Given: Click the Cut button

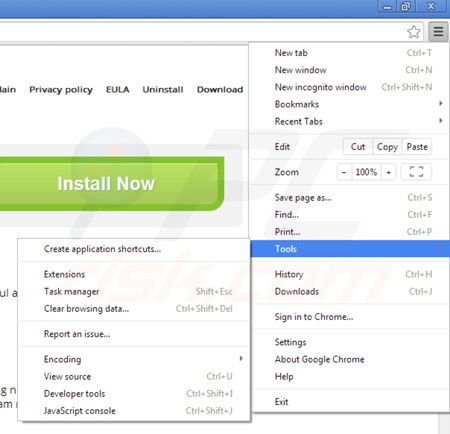Looking at the screenshot, I should coord(358,147).
